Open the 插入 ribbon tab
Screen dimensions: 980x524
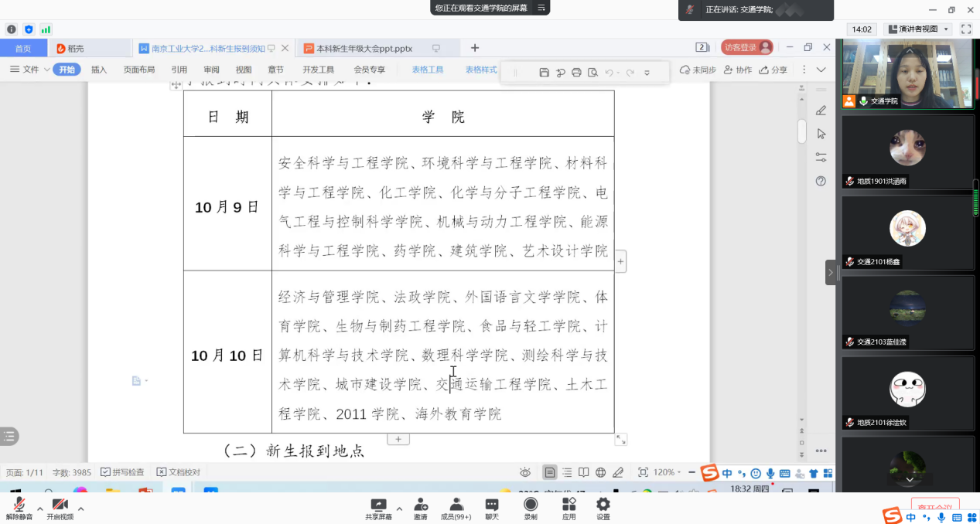point(99,70)
